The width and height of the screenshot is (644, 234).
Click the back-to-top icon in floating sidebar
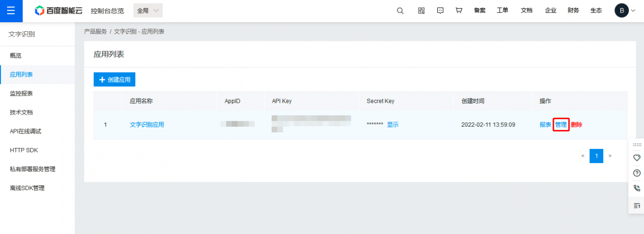tap(636, 205)
